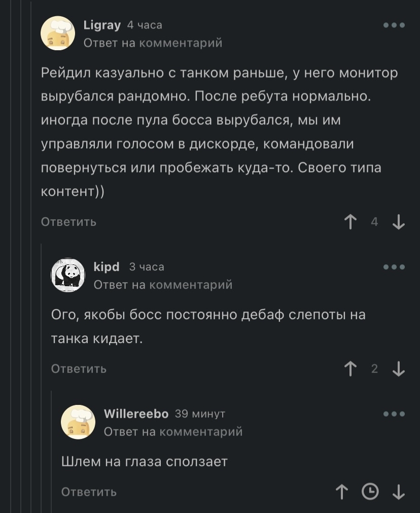Open the Ligray username link
The image size is (420, 513).
pos(102,25)
